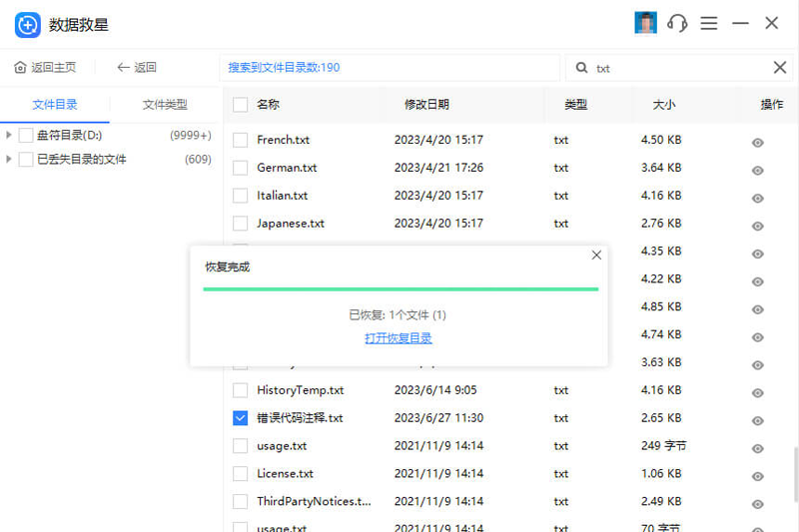Open the user avatar profile
The image size is (799, 532).
(x=646, y=23)
